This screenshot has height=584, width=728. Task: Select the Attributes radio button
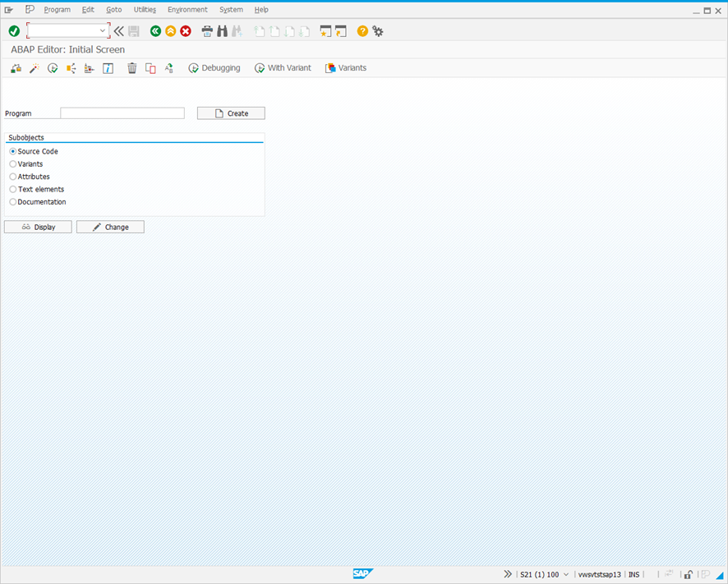coord(12,177)
